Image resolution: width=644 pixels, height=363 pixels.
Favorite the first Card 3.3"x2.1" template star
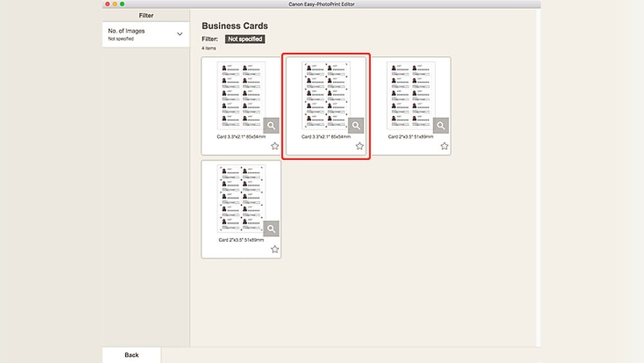(275, 146)
